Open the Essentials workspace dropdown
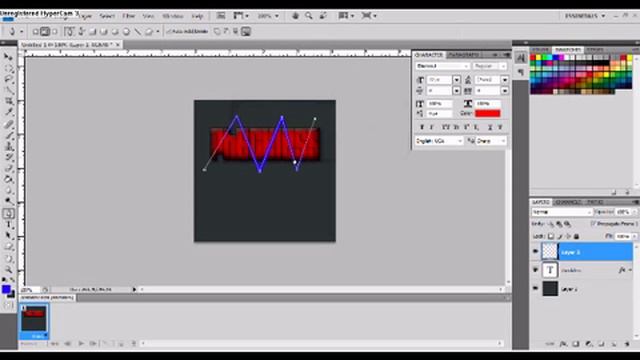This screenshot has height=360, width=640. [585, 16]
